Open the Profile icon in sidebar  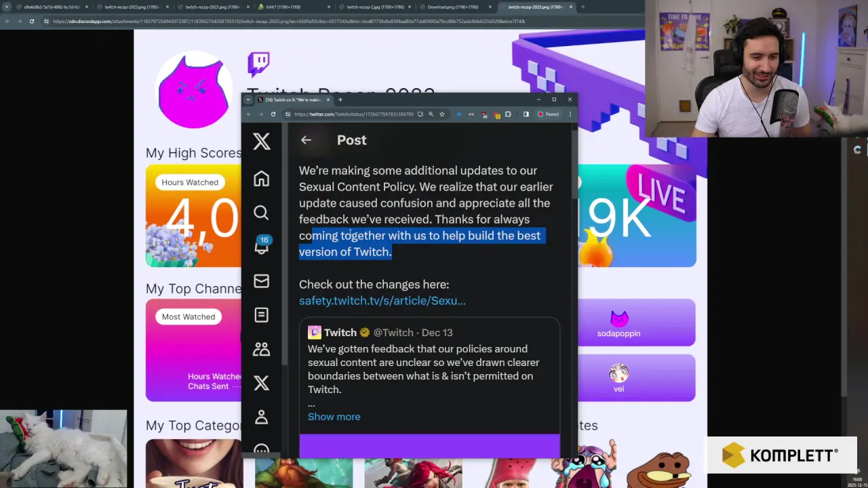(261, 416)
